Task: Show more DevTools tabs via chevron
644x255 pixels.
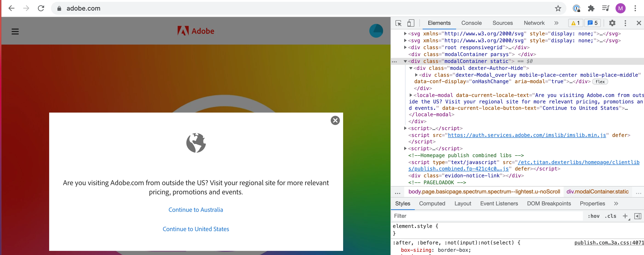Action: [556, 23]
